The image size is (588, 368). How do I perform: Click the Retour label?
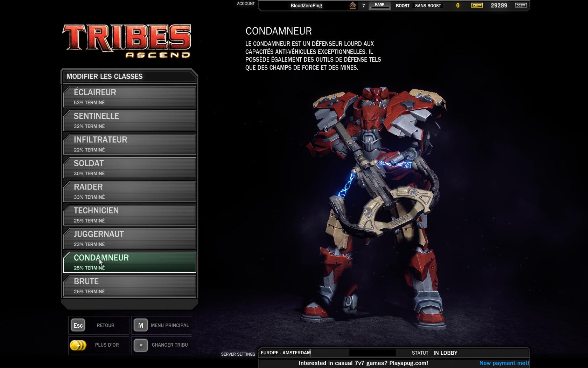click(105, 325)
